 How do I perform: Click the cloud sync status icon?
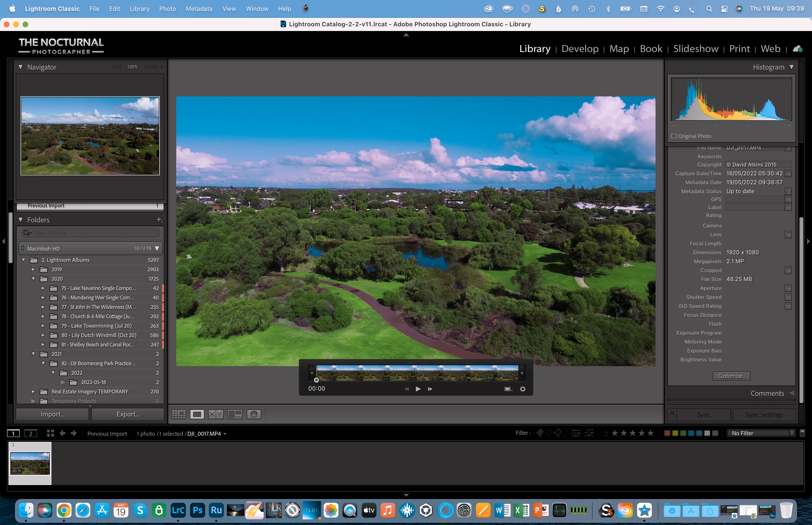click(x=797, y=49)
